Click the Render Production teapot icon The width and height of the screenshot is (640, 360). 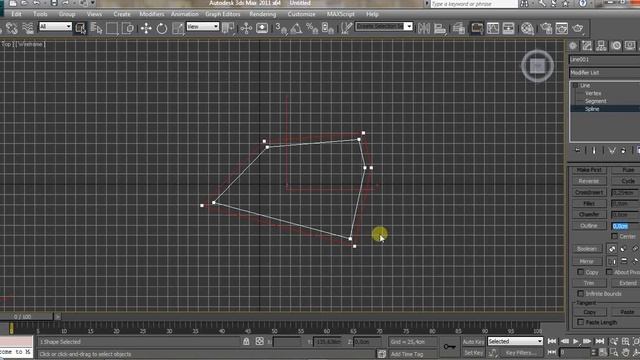(578, 28)
